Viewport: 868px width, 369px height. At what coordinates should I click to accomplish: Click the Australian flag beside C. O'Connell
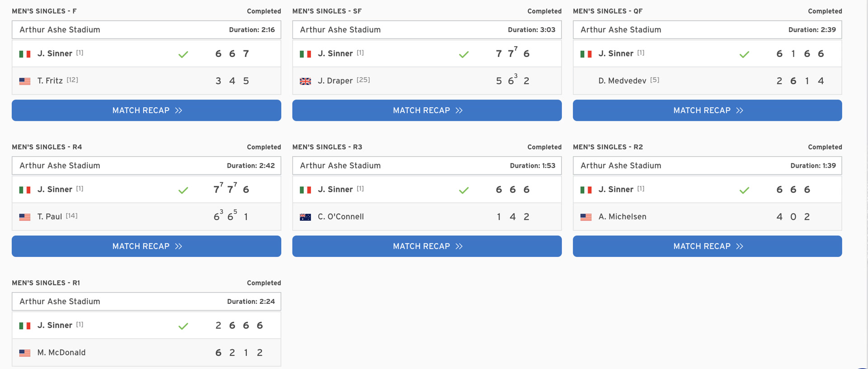[306, 217]
